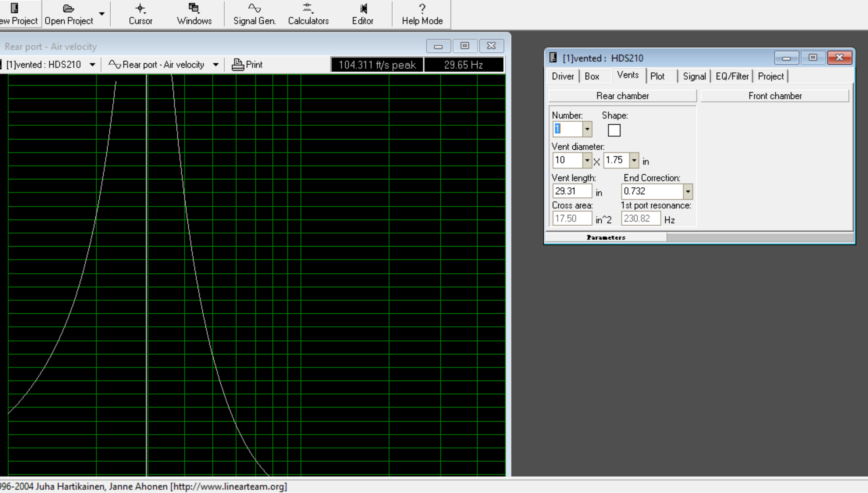Switch to the Driver tab
The height and width of the screenshot is (493, 868).
(x=563, y=76)
